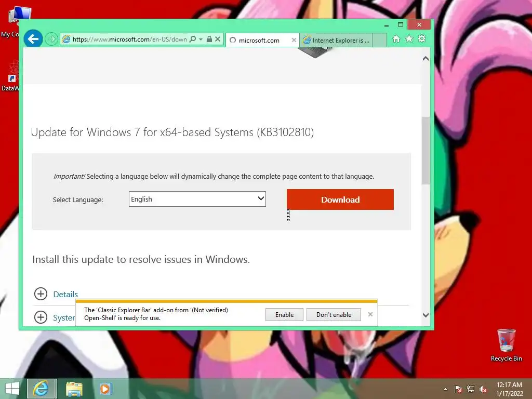Screen dimensions: 532x399
Task: Click the page scrollbar up arrow
Action: 426,59
